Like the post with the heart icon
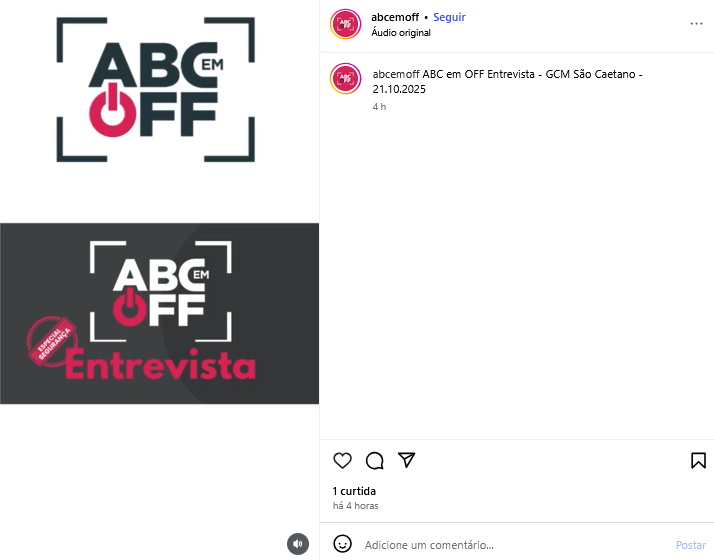Image resolution: width=714 pixels, height=560 pixels. (x=342, y=460)
